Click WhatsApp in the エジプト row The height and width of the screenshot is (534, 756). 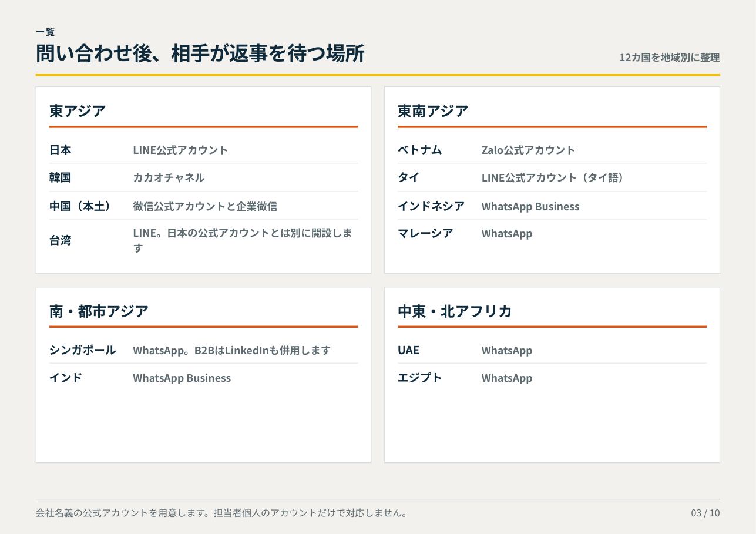(x=507, y=378)
